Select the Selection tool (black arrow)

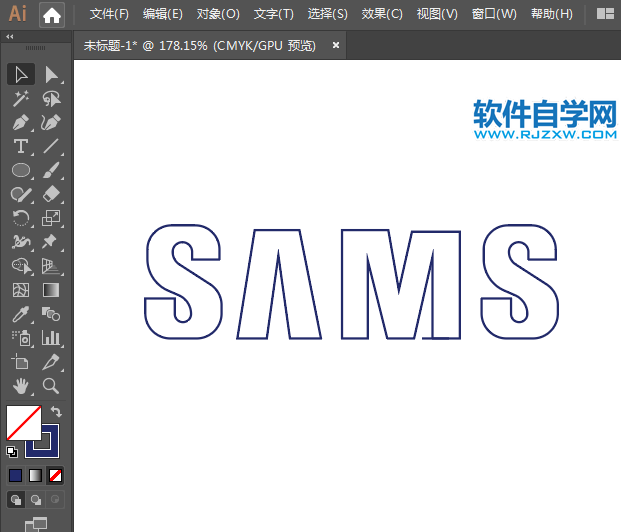pos(21,74)
